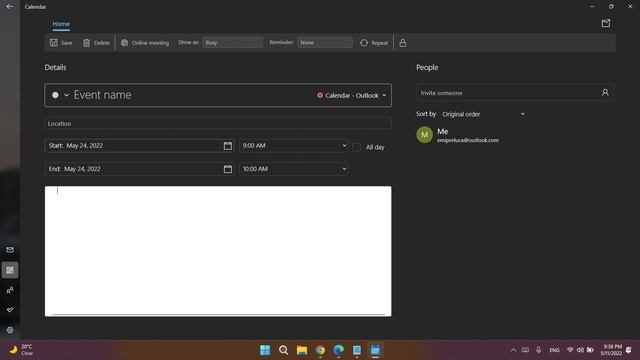Open Settings gear in sidebar
The image size is (640, 360).
pos(10,330)
